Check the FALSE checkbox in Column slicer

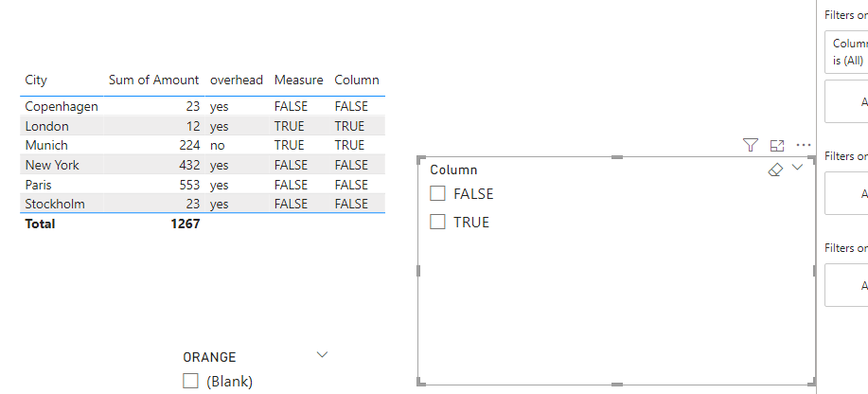pyautogui.click(x=437, y=193)
